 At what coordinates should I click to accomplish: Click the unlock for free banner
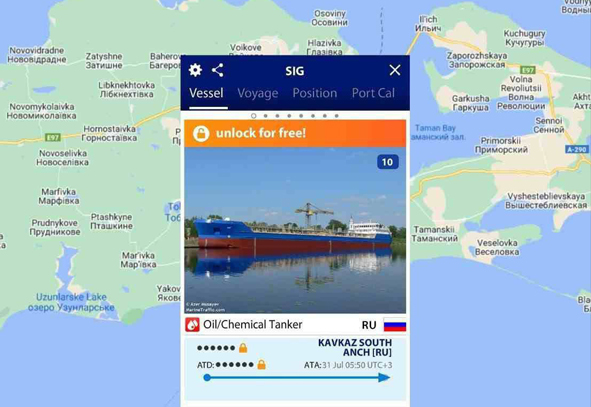(x=295, y=133)
